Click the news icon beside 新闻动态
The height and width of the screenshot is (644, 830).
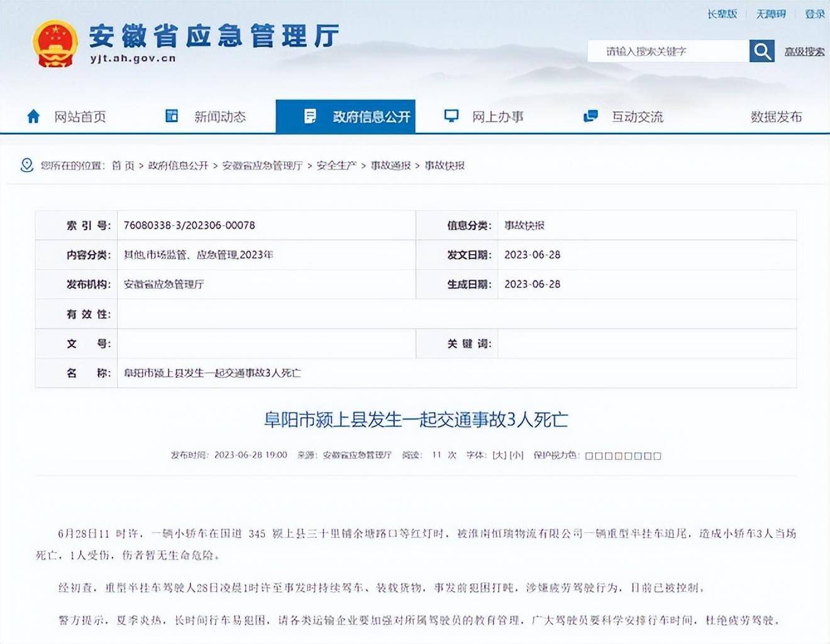click(172, 116)
